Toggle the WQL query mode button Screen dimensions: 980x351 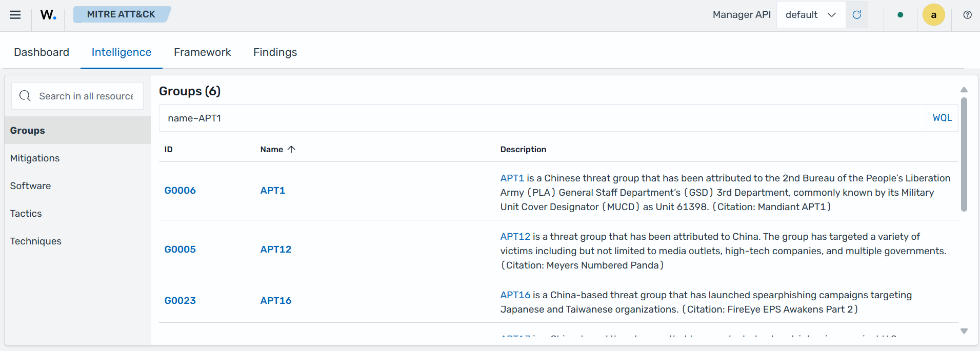pos(942,118)
